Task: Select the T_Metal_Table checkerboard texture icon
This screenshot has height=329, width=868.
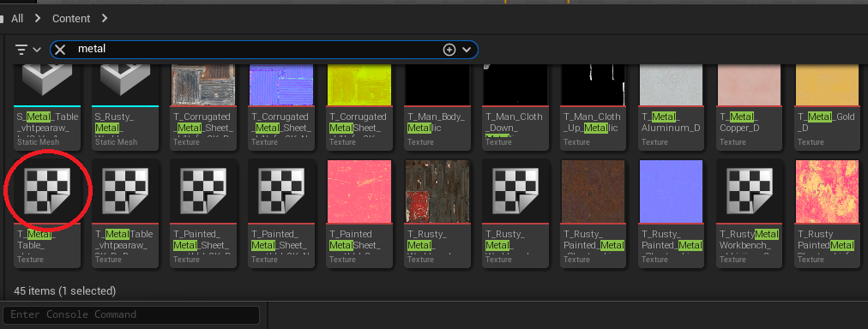Action: [x=47, y=191]
